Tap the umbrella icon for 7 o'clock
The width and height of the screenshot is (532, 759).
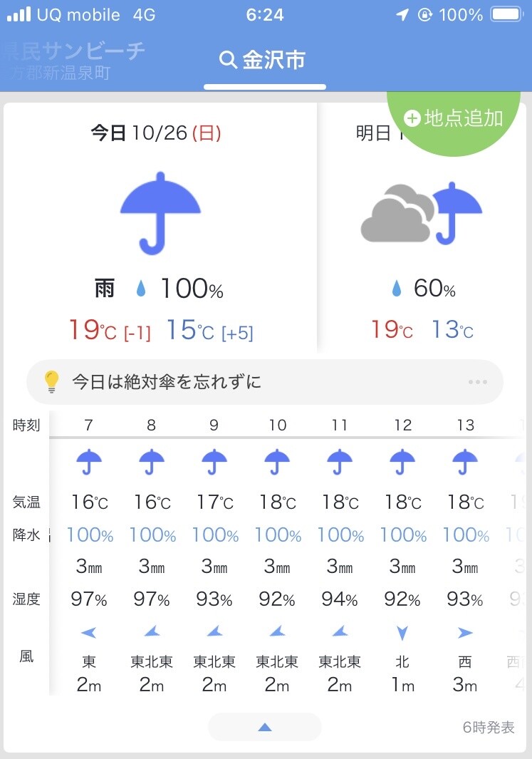point(89,462)
